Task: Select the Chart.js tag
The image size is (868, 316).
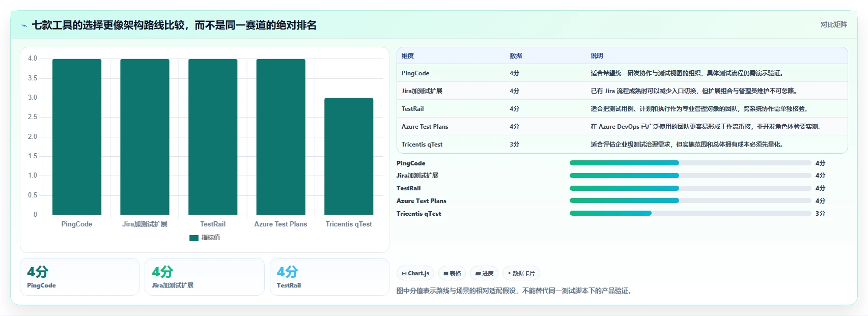Action: [415, 273]
